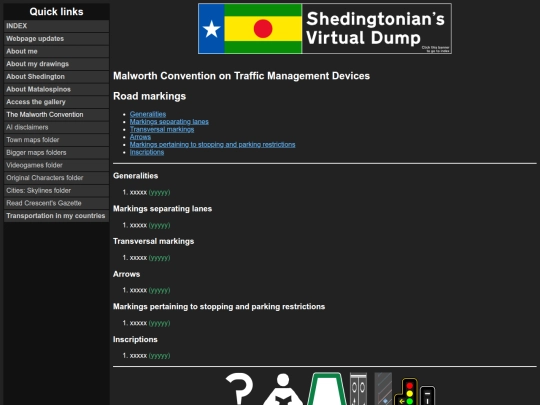The height and width of the screenshot is (405, 540).
Task: Select Access the gallery
Action: pyautogui.click(x=56, y=102)
